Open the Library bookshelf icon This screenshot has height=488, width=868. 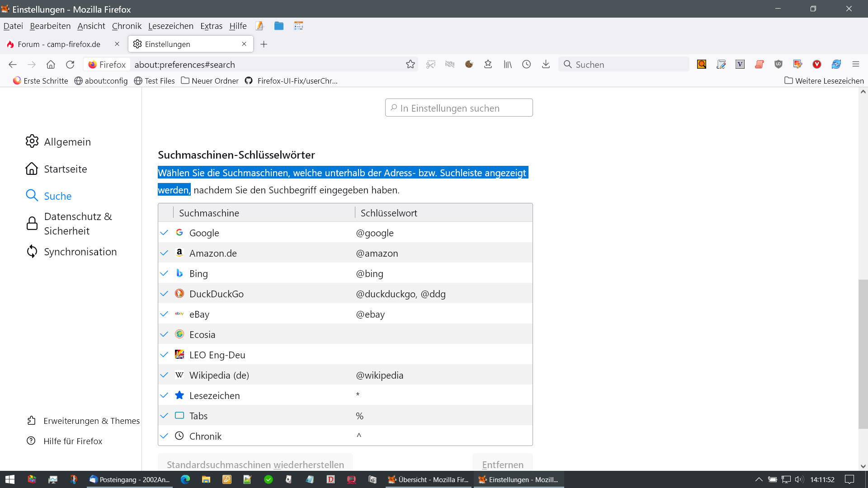(508, 64)
